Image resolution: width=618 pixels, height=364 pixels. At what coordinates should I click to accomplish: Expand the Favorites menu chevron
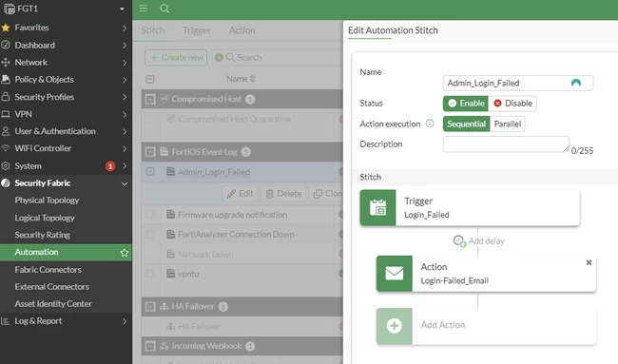tap(125, 28)
